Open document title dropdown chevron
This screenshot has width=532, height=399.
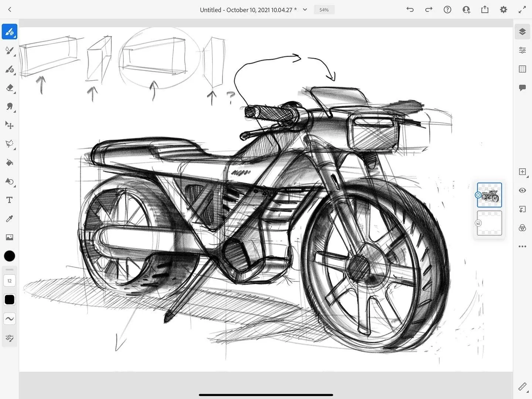(305, 10)
